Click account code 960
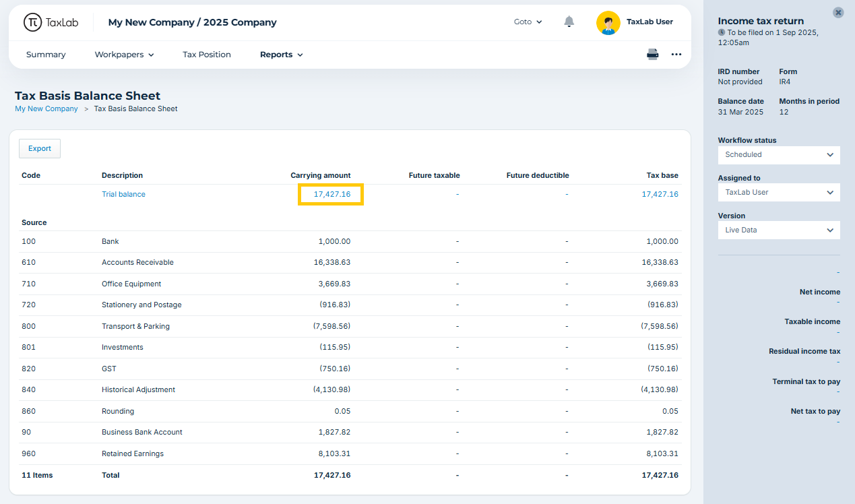 [x=28, y=453]
